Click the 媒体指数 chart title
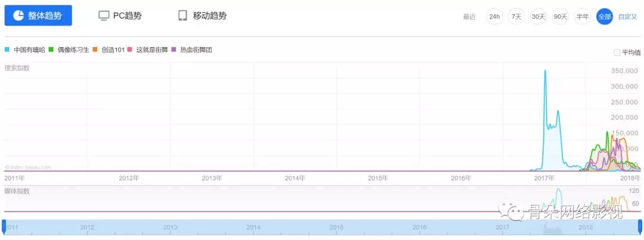The width and height of the screenshot is (644, 240). [x=17, y=191]
